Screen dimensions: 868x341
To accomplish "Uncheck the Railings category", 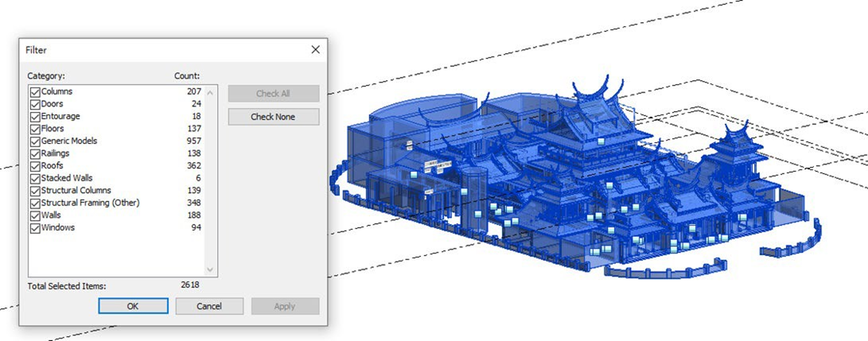I will 35,154.
